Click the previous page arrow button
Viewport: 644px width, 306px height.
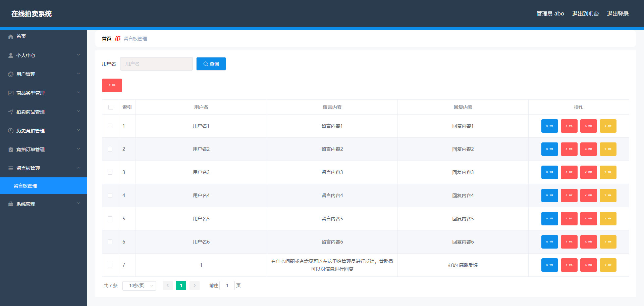pos(168,286)
